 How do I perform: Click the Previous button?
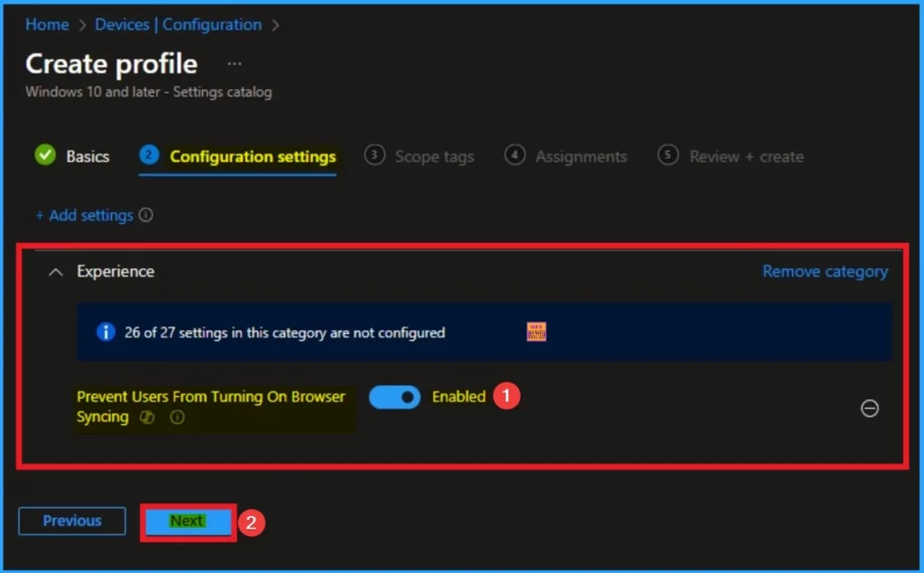(72, 522)
